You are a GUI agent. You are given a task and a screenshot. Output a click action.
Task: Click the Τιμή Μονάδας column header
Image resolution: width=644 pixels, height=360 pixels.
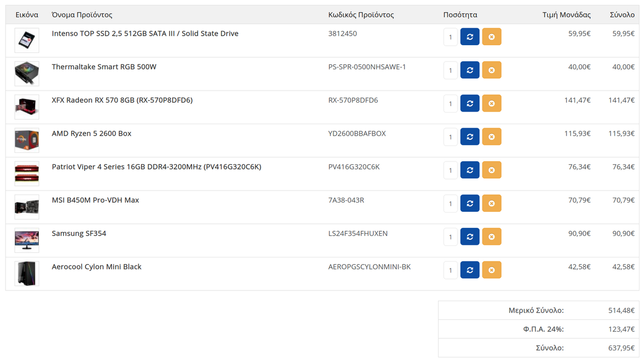coord(567,15)
